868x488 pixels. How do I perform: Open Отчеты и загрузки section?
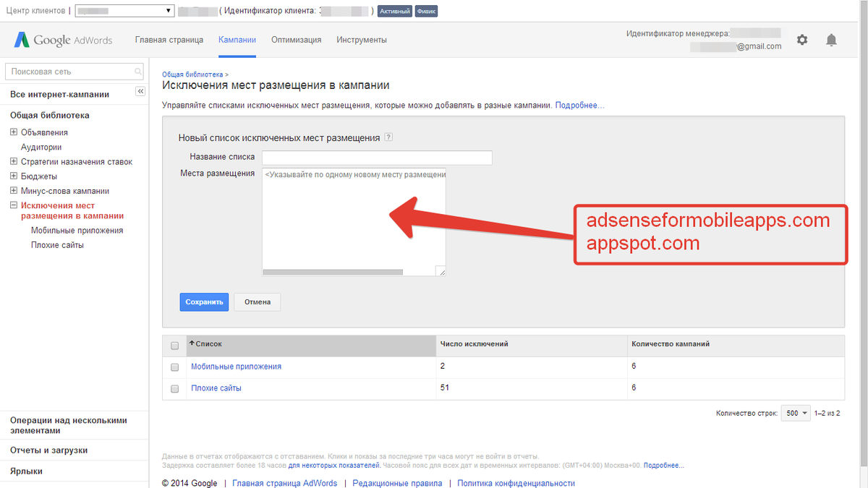click(x=49, y=450)
